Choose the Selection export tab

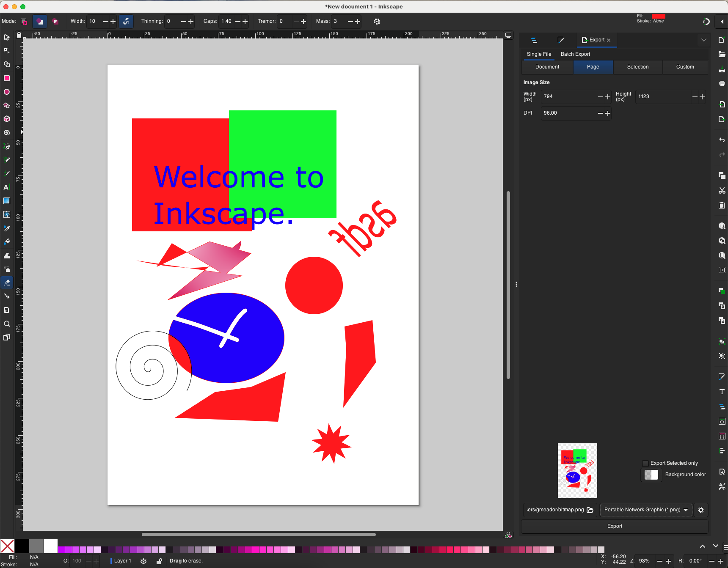point(637,67)
